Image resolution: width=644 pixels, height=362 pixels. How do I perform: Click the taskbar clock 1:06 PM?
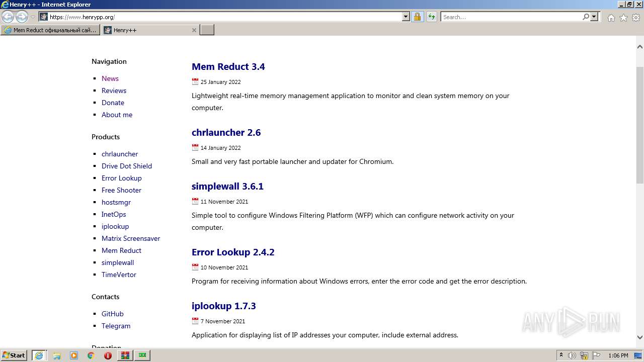(x=618, y=355)
